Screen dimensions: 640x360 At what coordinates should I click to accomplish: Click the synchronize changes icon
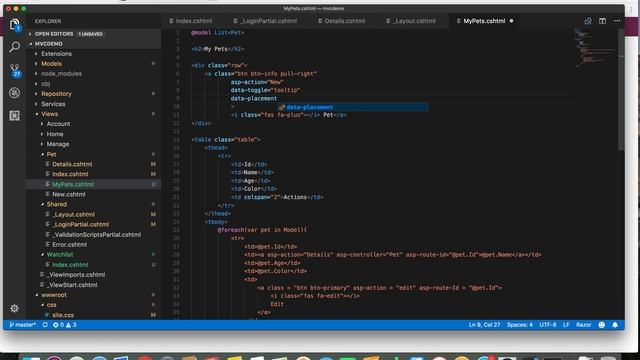pyautogui.click(x=45, y=325)
